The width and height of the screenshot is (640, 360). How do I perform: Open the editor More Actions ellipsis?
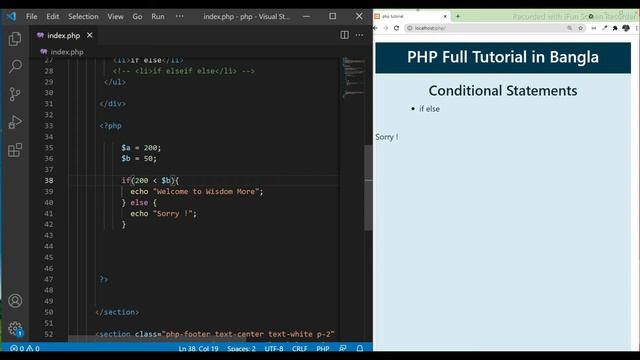[x=359, y=35]
